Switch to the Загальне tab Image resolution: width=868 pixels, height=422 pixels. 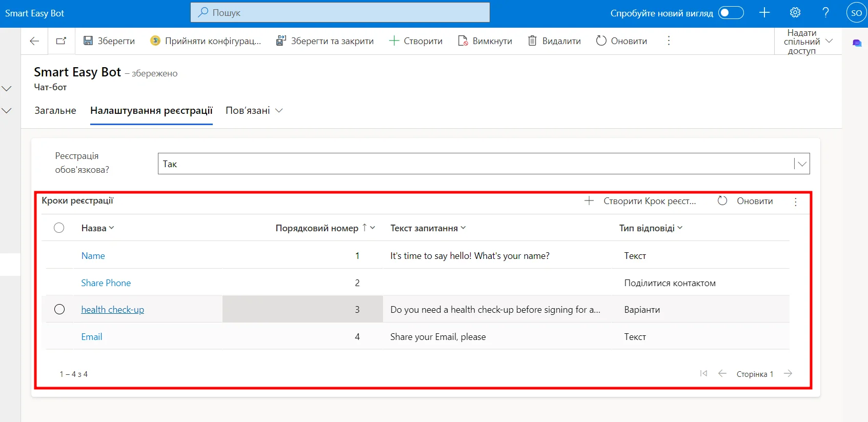(x=55, y=111)
